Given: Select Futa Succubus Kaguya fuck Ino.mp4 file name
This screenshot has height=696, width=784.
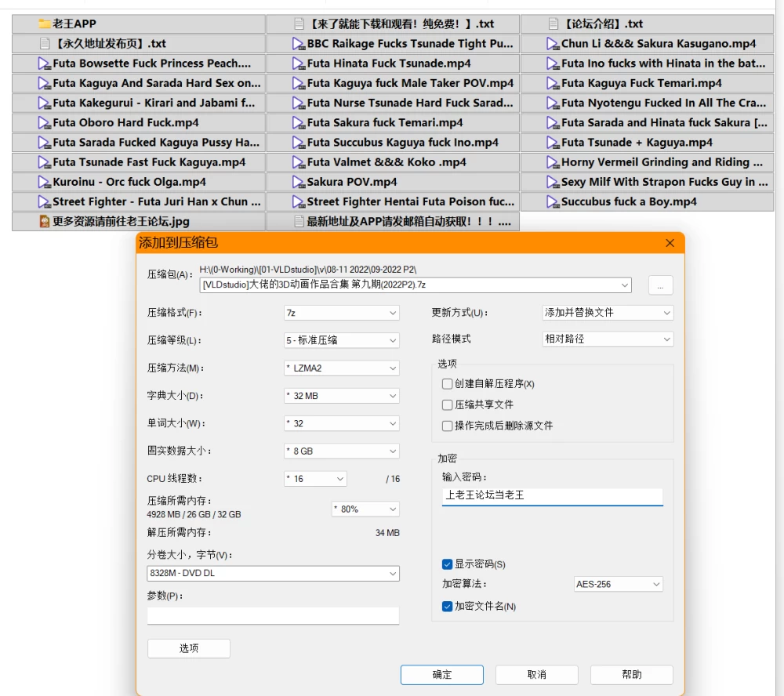Looking at the screenshot, I should [x=403, y=143].
